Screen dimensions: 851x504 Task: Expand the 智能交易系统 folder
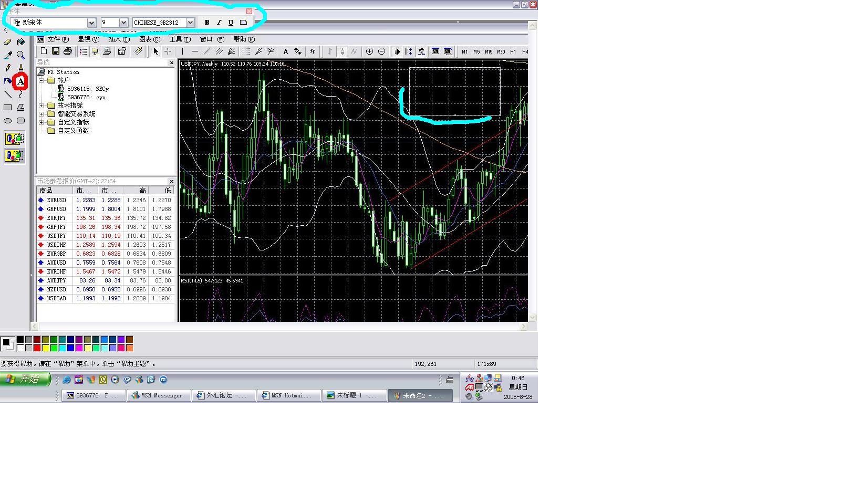(x=41, y=114)
